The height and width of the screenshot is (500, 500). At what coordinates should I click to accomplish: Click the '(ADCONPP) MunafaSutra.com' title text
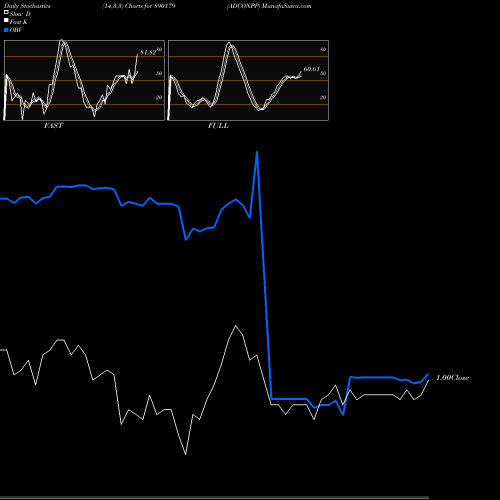point(269,6)
